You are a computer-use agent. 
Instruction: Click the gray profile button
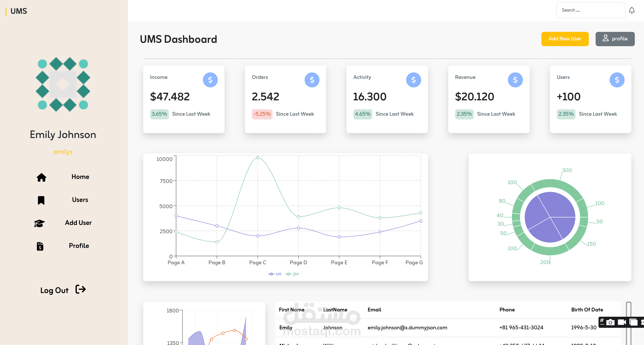[615, 39]
